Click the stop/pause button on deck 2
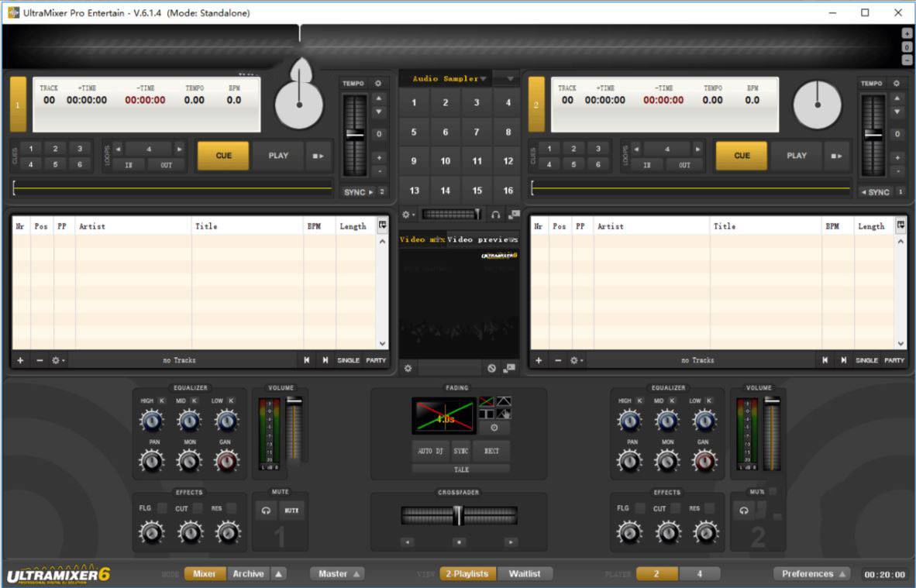916x588 pixels. [836, 156]
